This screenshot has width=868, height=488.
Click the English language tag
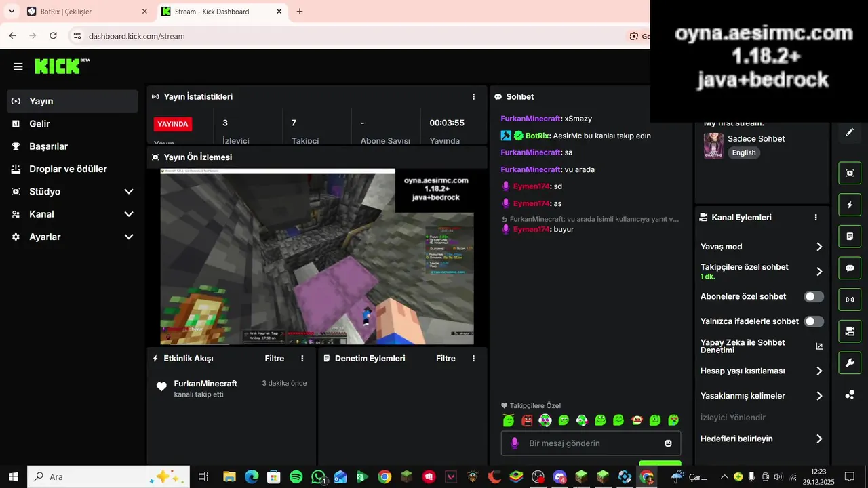744,152
